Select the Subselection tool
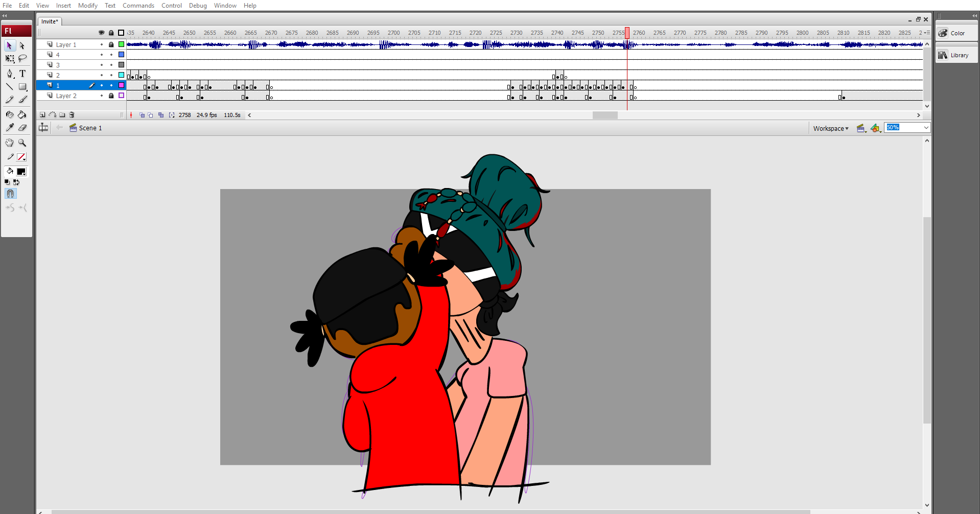The image size is (980, 514). click(x=22, y=45)
